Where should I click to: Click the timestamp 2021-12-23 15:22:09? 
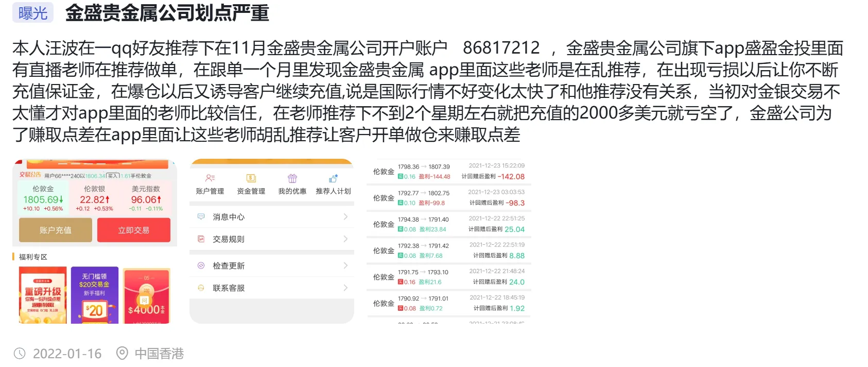tap(497, 165)
